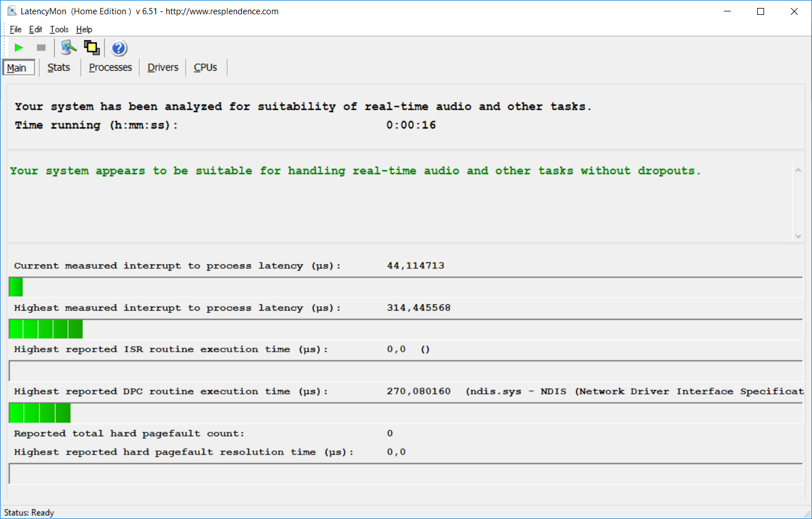This screenshot has height=519, width=812.
Task: Click the 'Time running' value 0:00:16
Action: click(411, 125)
